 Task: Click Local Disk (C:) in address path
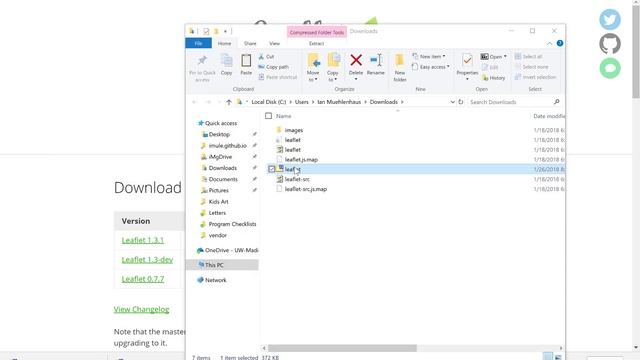269,102
